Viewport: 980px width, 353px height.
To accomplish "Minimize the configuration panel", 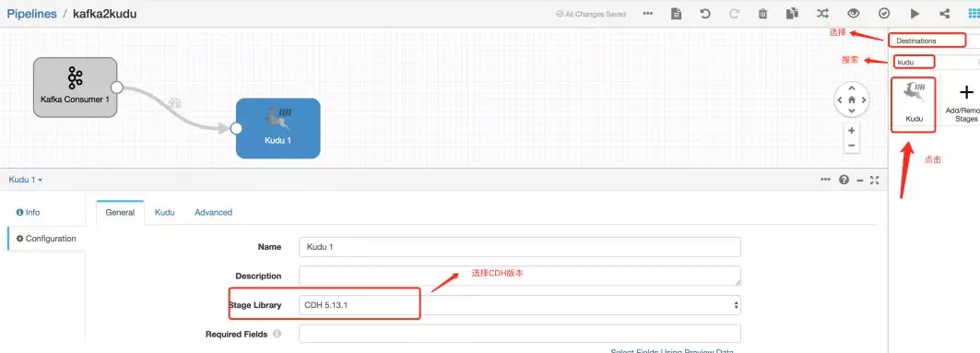I will (x=860, y=180).
